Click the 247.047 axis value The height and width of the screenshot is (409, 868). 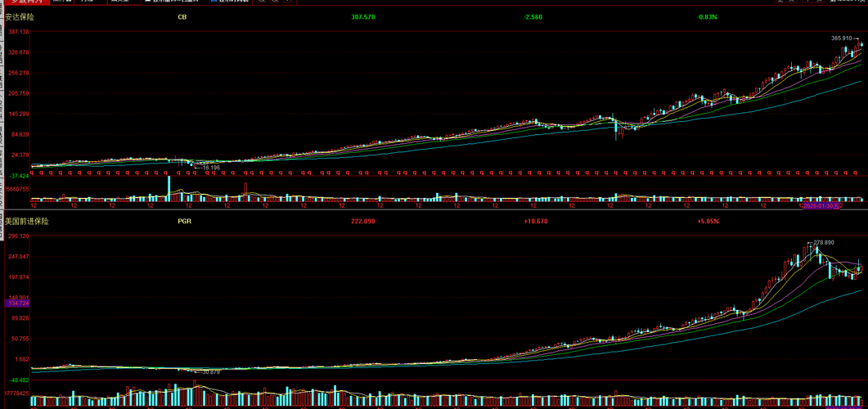point(18,257)
